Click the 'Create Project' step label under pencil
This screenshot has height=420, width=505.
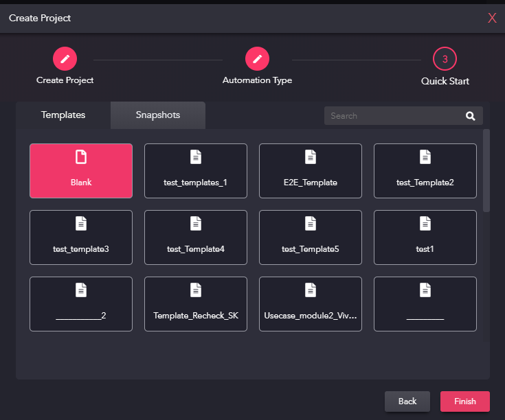tap(65, 80)
